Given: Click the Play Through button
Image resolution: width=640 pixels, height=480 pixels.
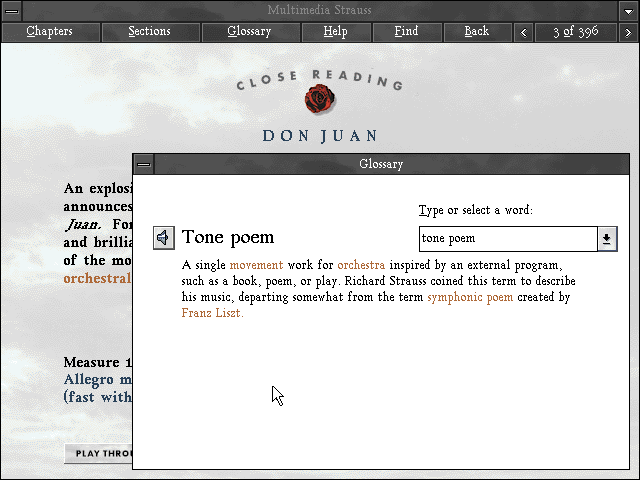Looking at the screenshot, I should [98, 453].
